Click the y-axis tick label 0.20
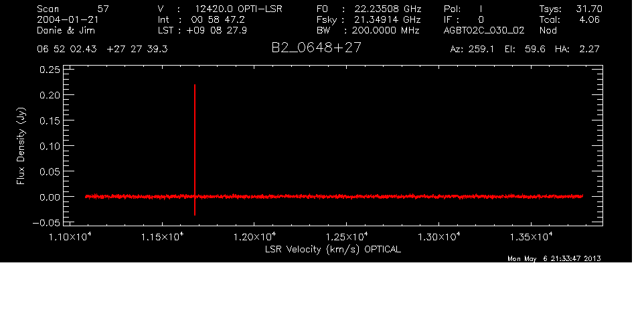 (50, 95)
